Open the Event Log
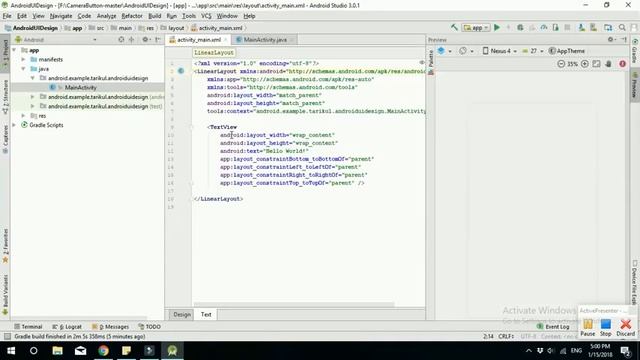Viewport: 640px width, 360px height. pos(553,327)
